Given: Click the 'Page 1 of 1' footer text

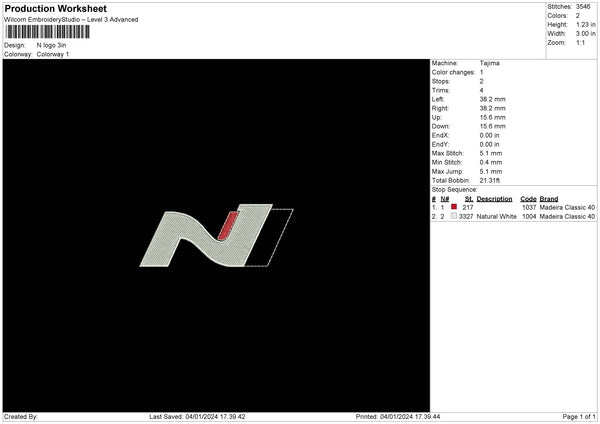Looking at the screenshot, I should coord(579,417).
